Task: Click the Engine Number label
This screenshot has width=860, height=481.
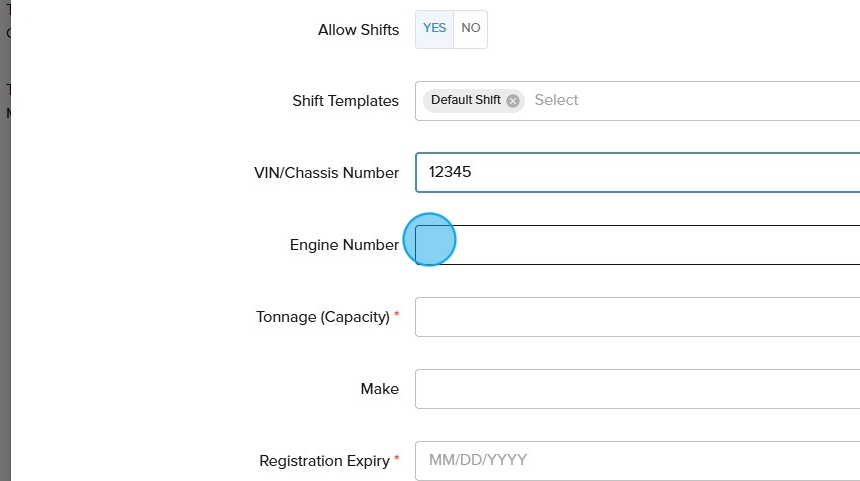Action: click(x=344, y=245)
